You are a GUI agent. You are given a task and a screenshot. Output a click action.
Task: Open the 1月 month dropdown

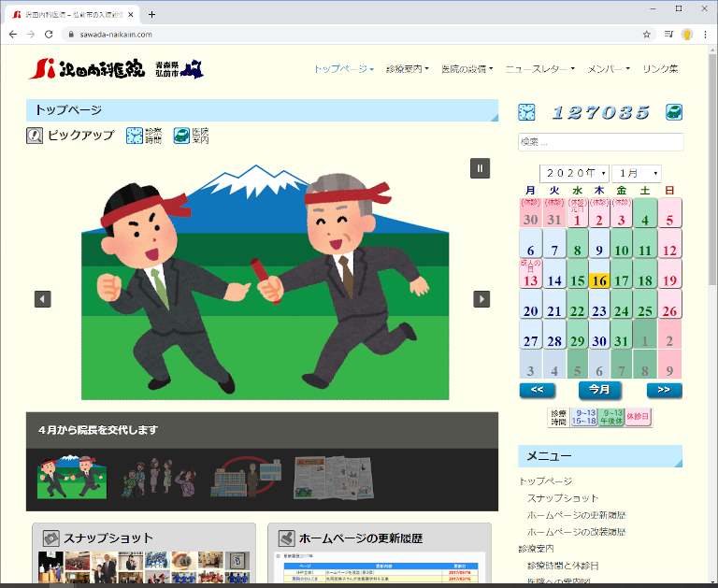pos(637,173)
